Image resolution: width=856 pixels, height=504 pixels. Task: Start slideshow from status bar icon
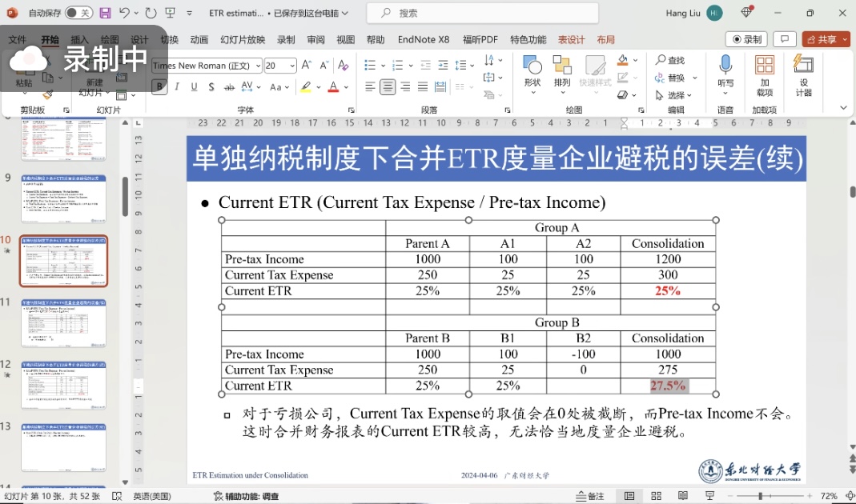(x=708, y=496)
